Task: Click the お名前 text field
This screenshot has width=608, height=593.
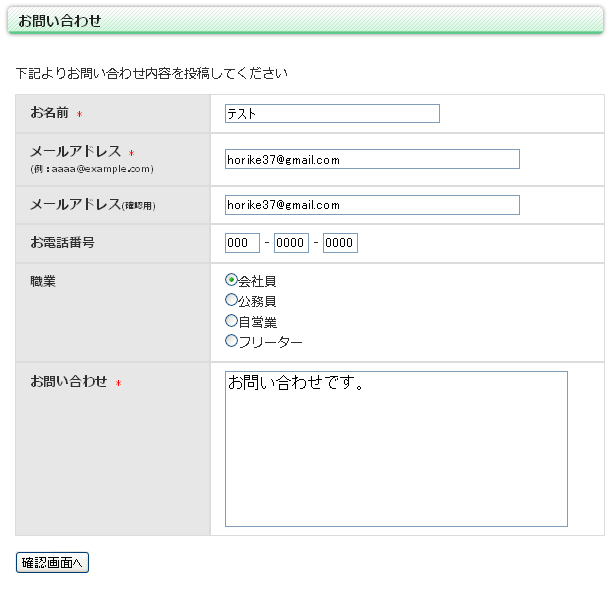Action: (x=332, y=114)
